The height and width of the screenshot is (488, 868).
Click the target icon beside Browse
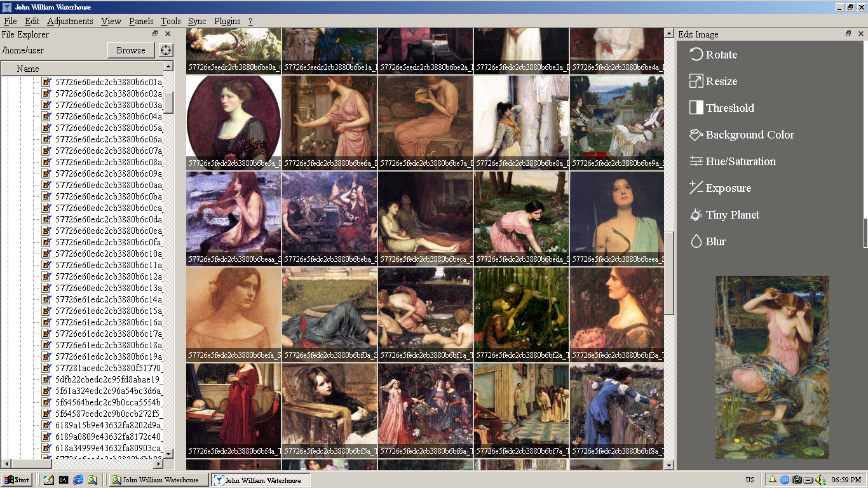pos(166,50)
